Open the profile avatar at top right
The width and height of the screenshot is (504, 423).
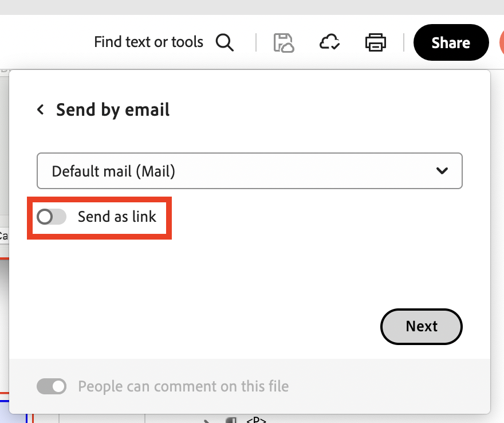501,42
